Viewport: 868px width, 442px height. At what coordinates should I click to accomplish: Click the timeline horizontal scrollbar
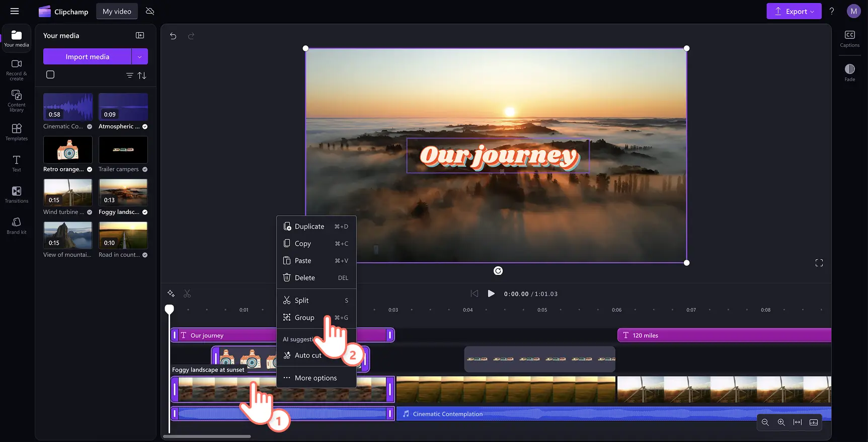click(207, 436)
